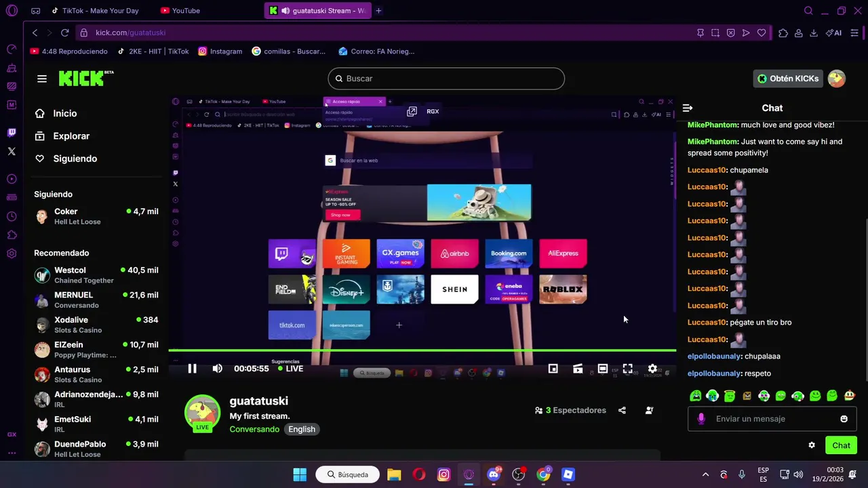Open ElZeein's recommended channel
This screenshot has width=868, height=488.
pyautogui.click(x=96, y=350)
